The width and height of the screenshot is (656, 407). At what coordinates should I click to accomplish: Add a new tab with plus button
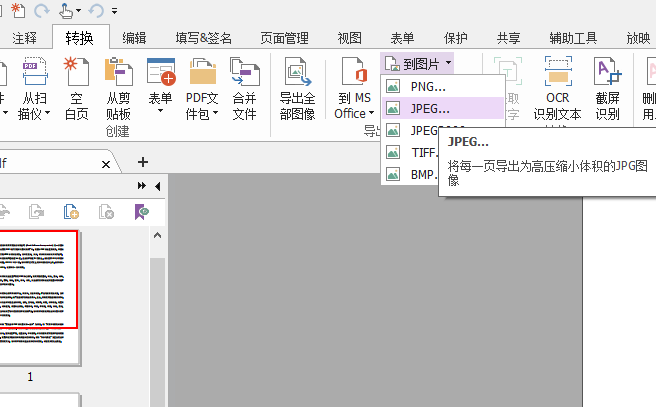pyautogui.click(x=143, y=162)
